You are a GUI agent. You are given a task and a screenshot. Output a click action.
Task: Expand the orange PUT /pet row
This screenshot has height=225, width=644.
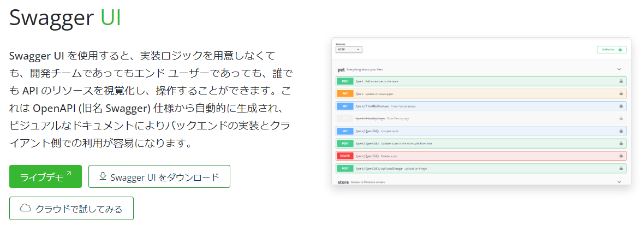click(481, 94)
